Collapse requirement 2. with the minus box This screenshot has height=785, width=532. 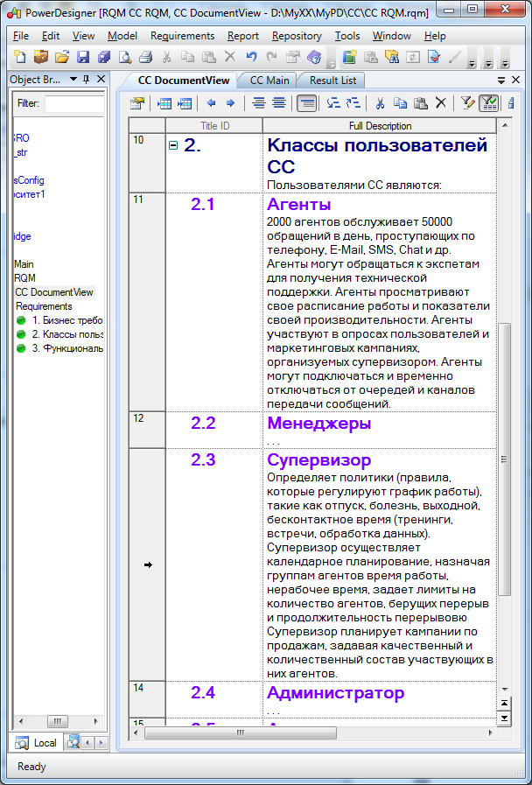(x=173, y=145)
